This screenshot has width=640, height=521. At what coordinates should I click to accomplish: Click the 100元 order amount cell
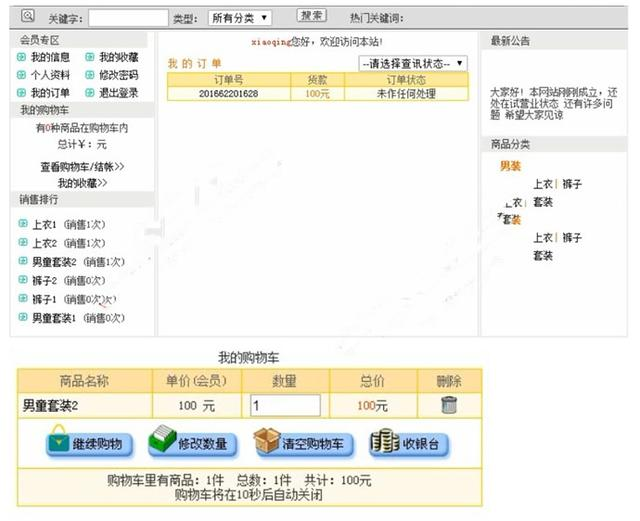pos(317,94)
